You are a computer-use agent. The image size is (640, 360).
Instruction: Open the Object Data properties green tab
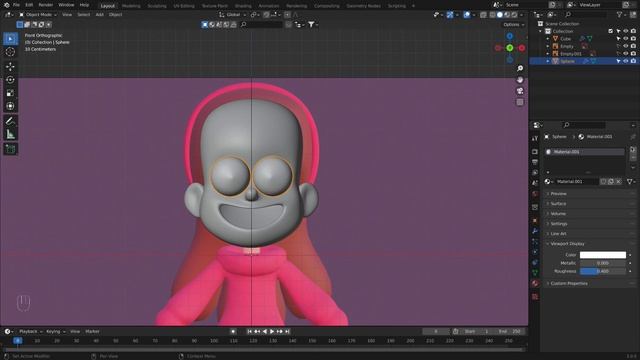tap(535, 273)
